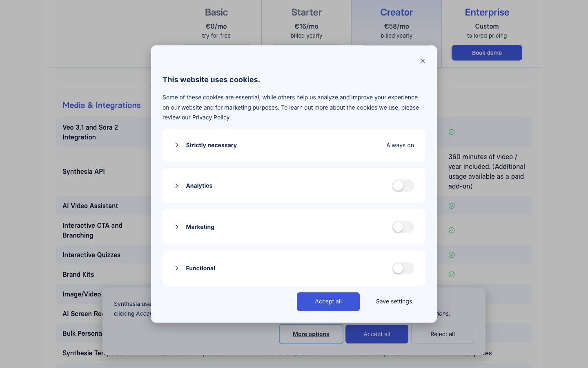
Task: Click Enterprise checkmark for Interactive CTA and Branching
Action: coord(452,230)
